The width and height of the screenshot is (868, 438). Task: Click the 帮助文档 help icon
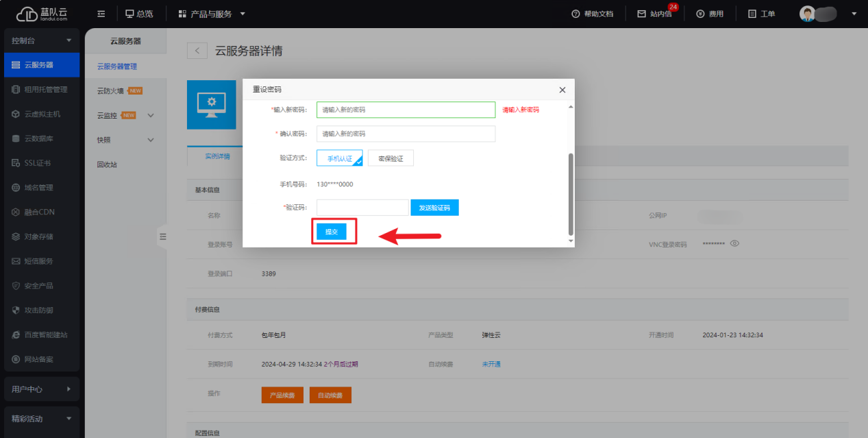pos(575,14)
